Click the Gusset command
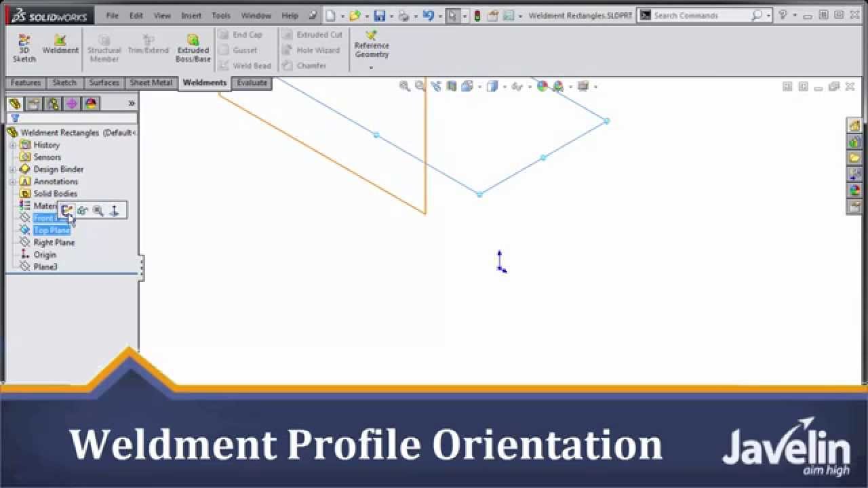This screenshot has height=488, width=868. click(238, 50)
